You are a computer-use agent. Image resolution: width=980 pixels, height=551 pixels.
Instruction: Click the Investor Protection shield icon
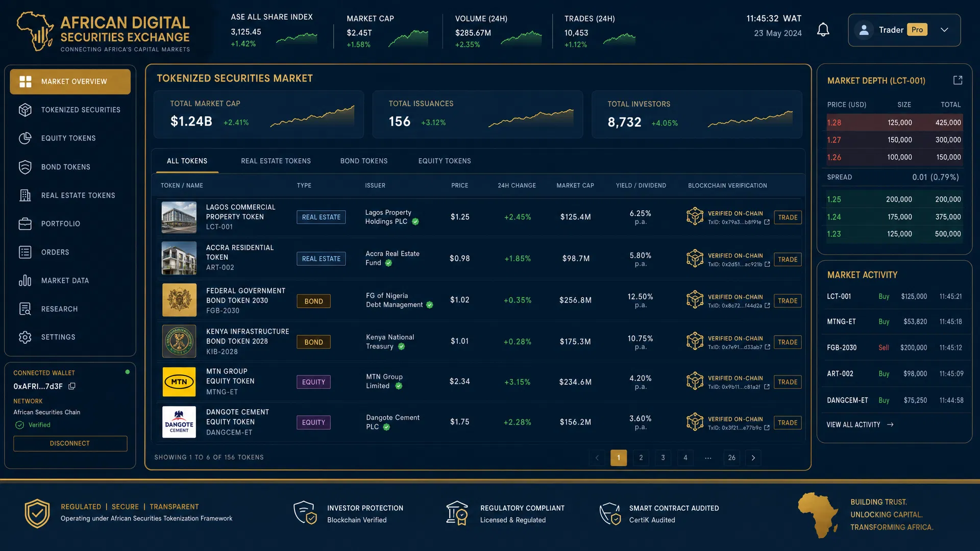[305, 513]
